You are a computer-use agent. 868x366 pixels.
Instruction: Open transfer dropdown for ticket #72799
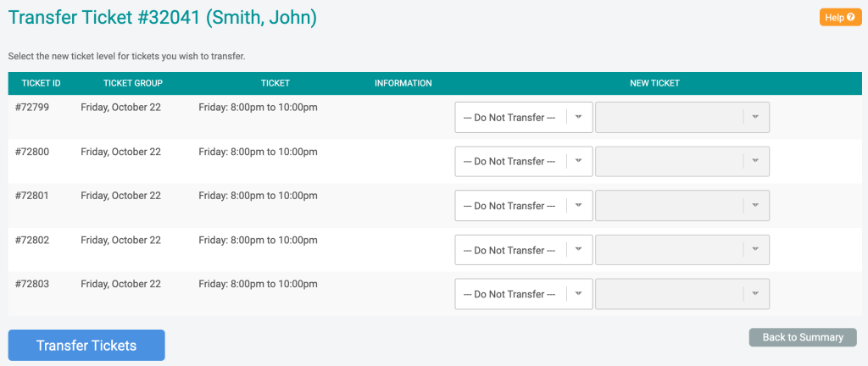pos(524,117)
